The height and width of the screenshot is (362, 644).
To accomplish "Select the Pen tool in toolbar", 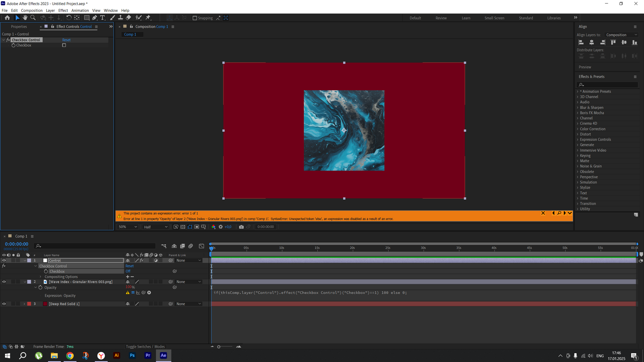I will (94, 18).
